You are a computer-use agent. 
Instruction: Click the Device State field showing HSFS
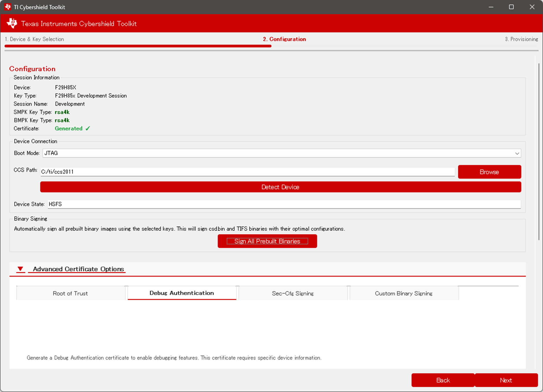tap(284, 204)
